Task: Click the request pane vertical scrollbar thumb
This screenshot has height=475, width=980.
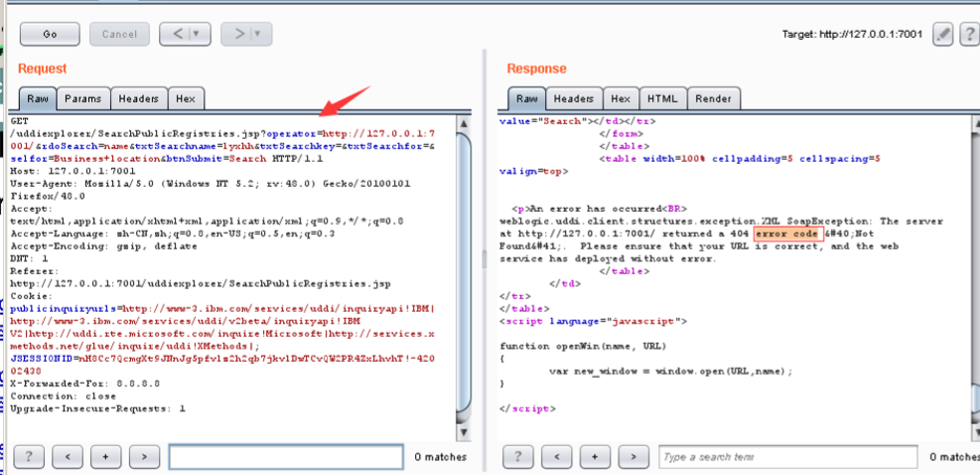Action: (464, 273)
